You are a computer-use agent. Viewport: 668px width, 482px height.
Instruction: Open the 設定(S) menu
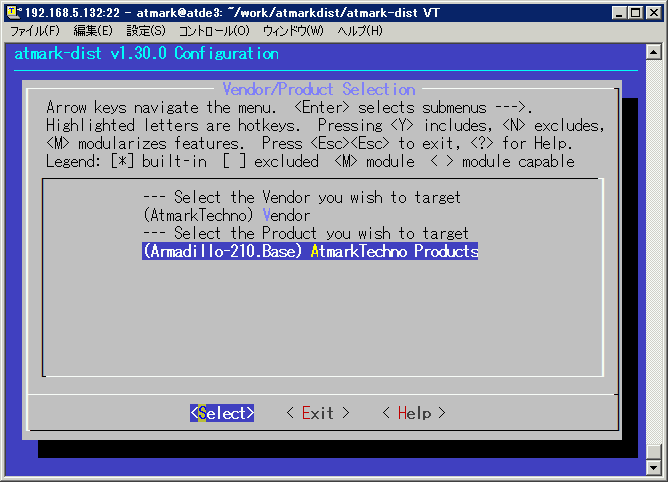click(146, 31)
